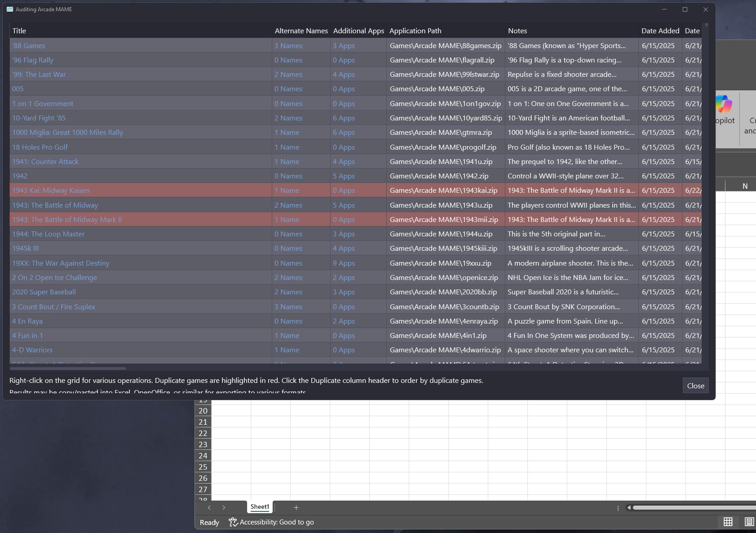Select the Sheet1 tab in Excel
Viewport: 756px width, 533px height.
(260, 507)
